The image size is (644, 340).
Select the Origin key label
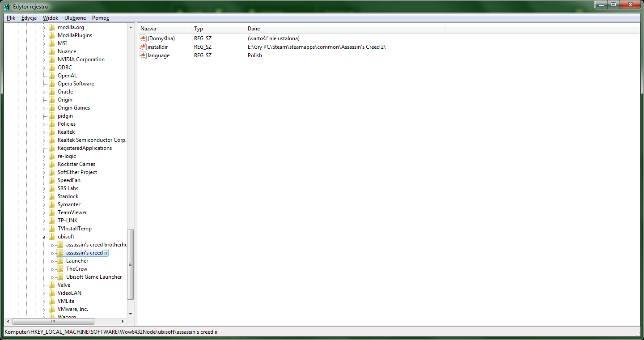click(x=65, y=100)
